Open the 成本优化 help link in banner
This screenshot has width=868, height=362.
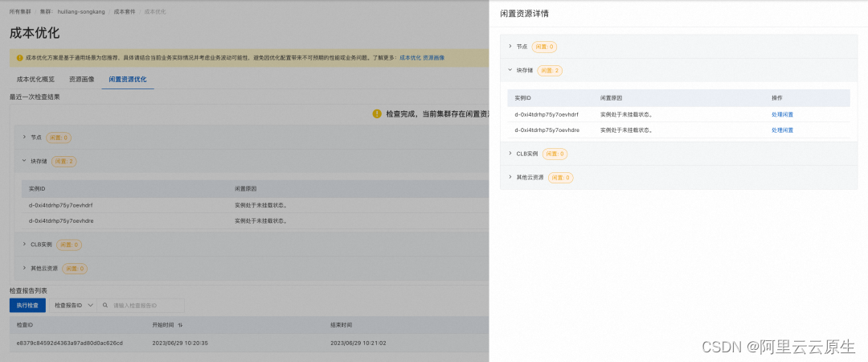pyautogui.click(x=410, y=58)
